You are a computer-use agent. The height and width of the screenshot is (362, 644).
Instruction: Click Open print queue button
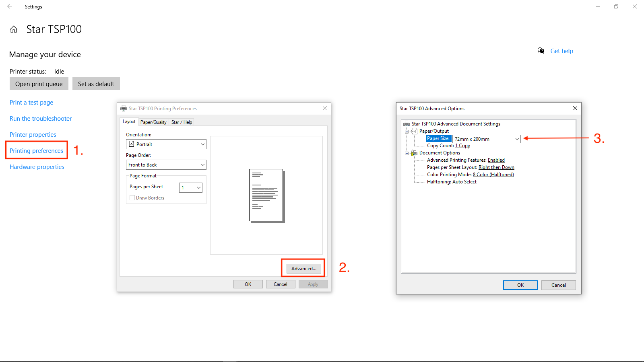[39, 84]
